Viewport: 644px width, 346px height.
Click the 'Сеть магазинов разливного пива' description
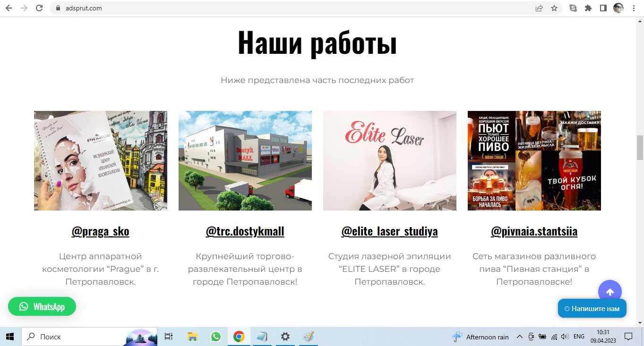pyautogui.click(x=534, y=269)
